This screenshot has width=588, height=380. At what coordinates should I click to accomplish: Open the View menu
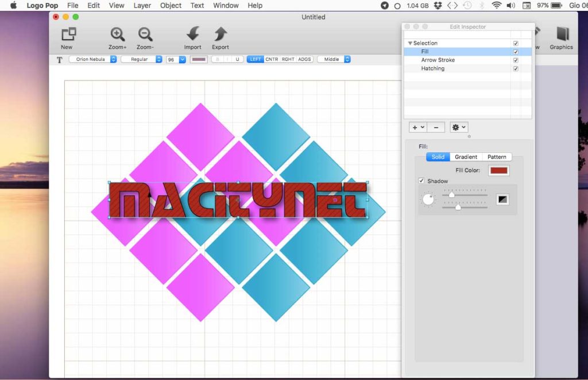(116, 5)
